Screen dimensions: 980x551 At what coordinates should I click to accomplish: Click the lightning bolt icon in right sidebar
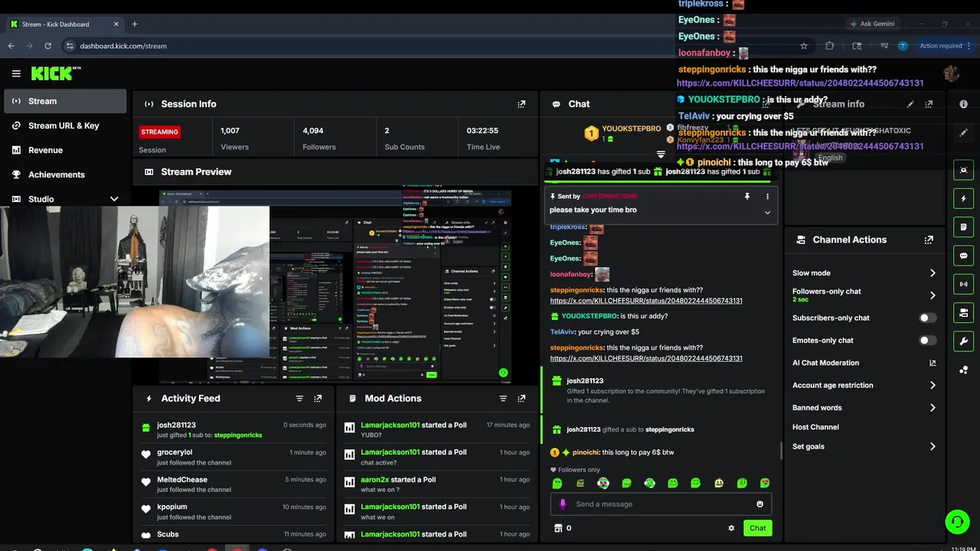(963, 199)
